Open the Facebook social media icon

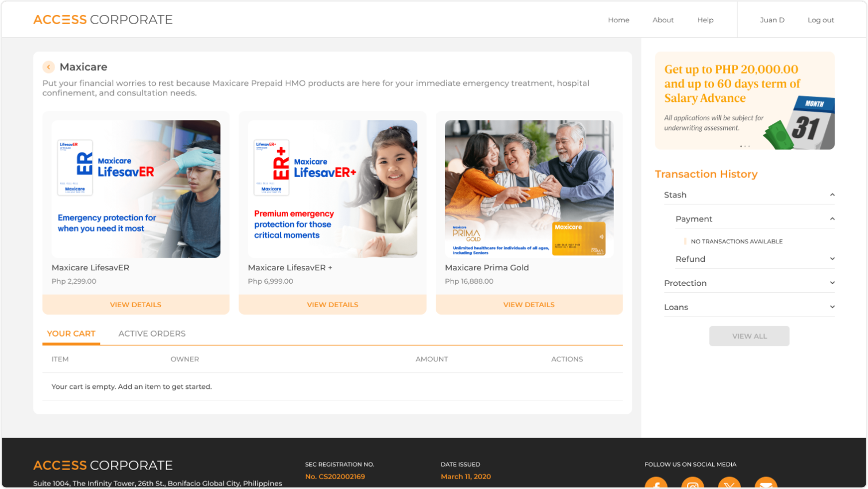point(656,483)
